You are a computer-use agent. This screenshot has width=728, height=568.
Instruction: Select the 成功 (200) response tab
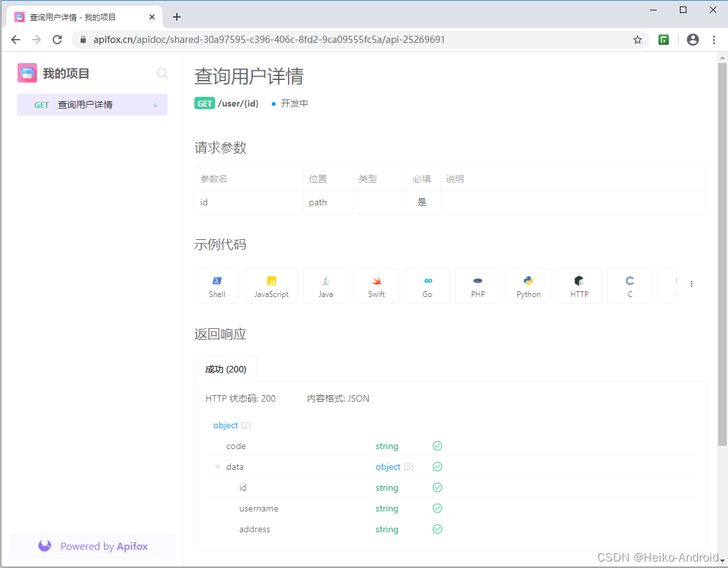[226, 369]
